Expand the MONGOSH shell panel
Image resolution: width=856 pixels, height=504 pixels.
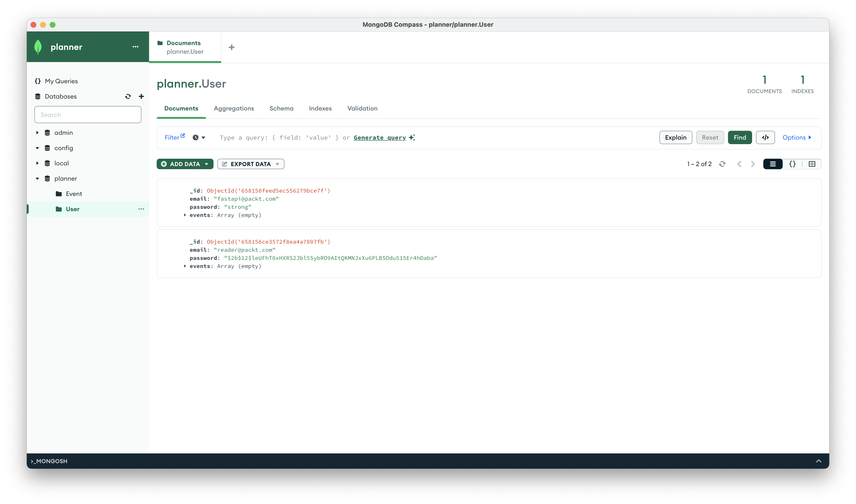point(818,461)
